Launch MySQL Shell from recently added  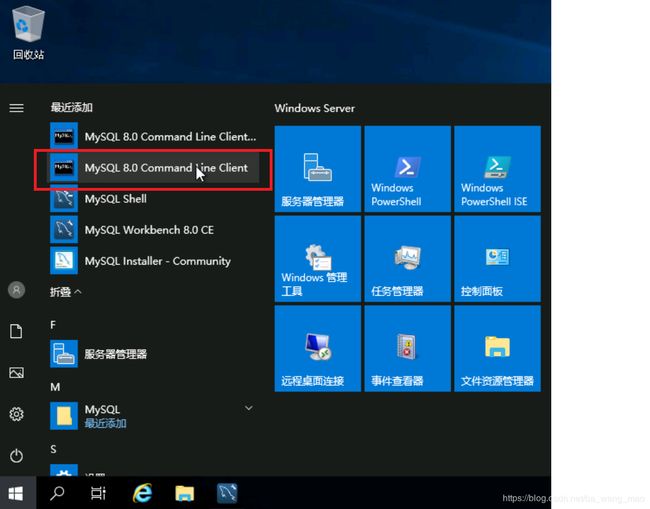154,199
